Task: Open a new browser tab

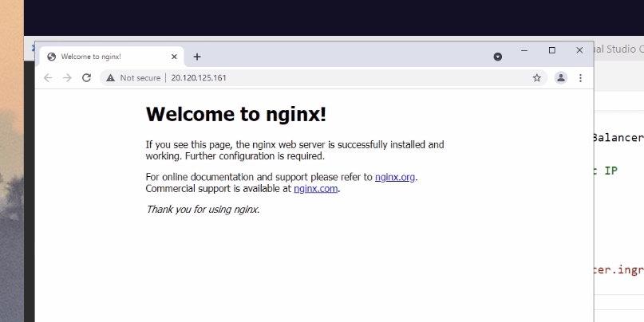Action: (197, 57)
